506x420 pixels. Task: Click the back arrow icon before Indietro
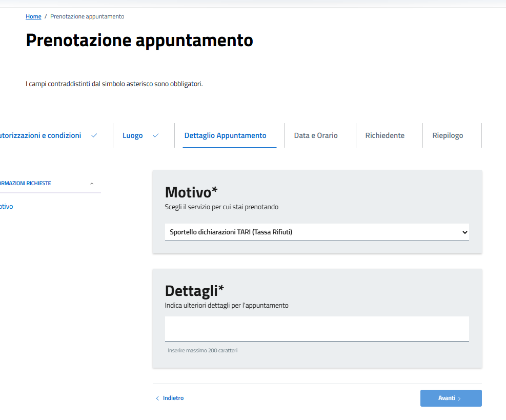157,398
